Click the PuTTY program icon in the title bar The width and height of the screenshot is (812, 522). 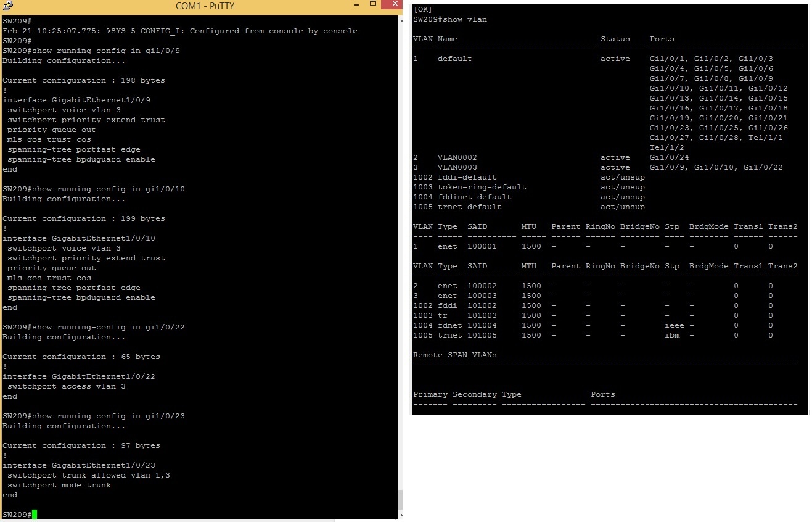click(x=7, y=6)
